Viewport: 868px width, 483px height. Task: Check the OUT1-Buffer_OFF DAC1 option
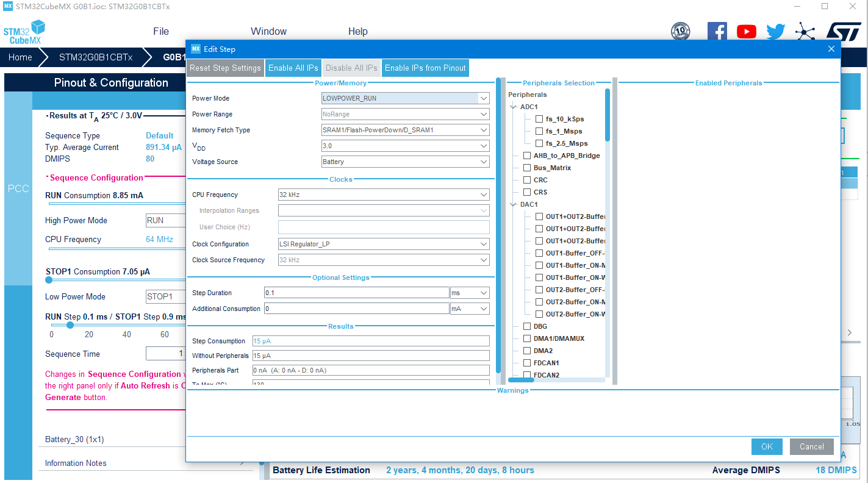pyautogui.click(x=539, y=253)
